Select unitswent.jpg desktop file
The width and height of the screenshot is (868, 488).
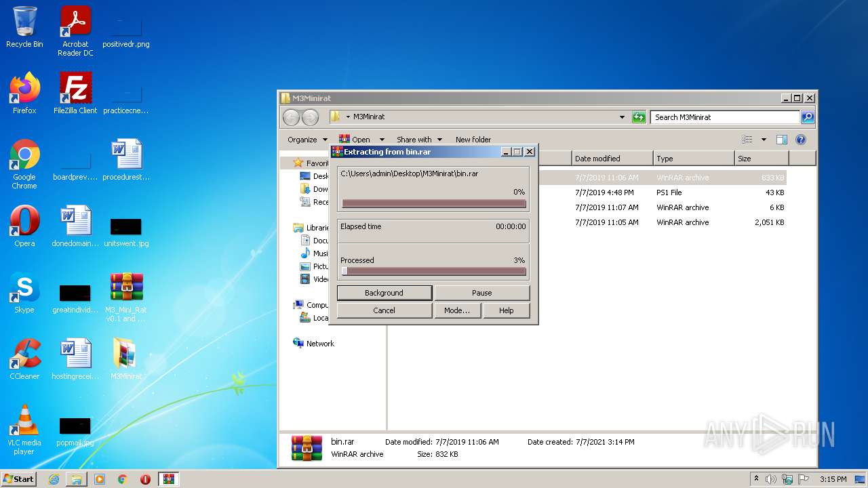126,232
